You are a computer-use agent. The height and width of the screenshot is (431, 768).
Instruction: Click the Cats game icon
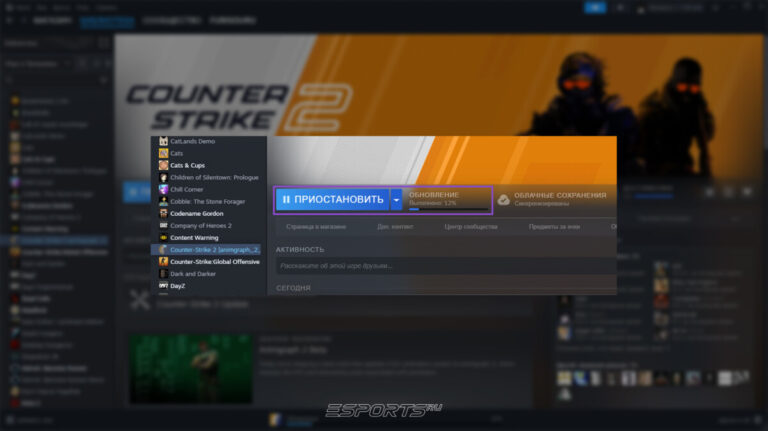pos(164,153)
